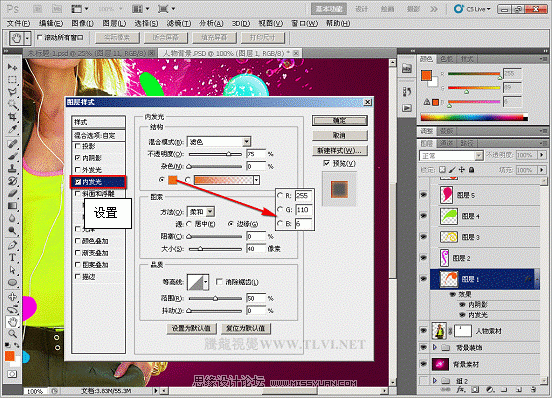Select the Path Selection tool

click(x=13, y=270)
